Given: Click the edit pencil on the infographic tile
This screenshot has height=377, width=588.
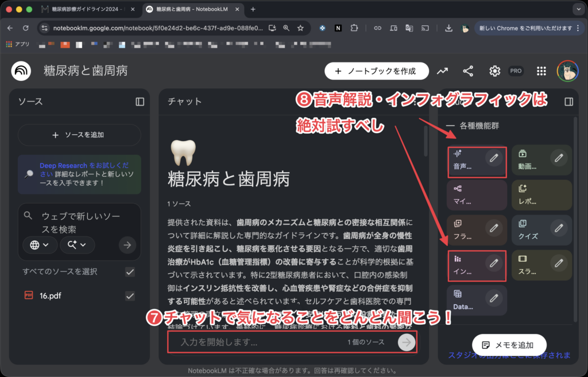Looking at the screenshot, I should pos(493,263).
